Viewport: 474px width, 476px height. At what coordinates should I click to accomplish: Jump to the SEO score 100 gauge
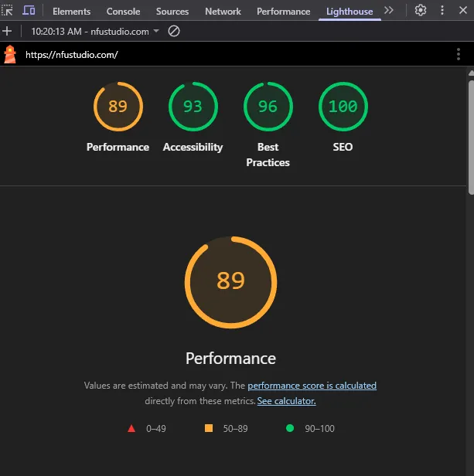point(343,107)
